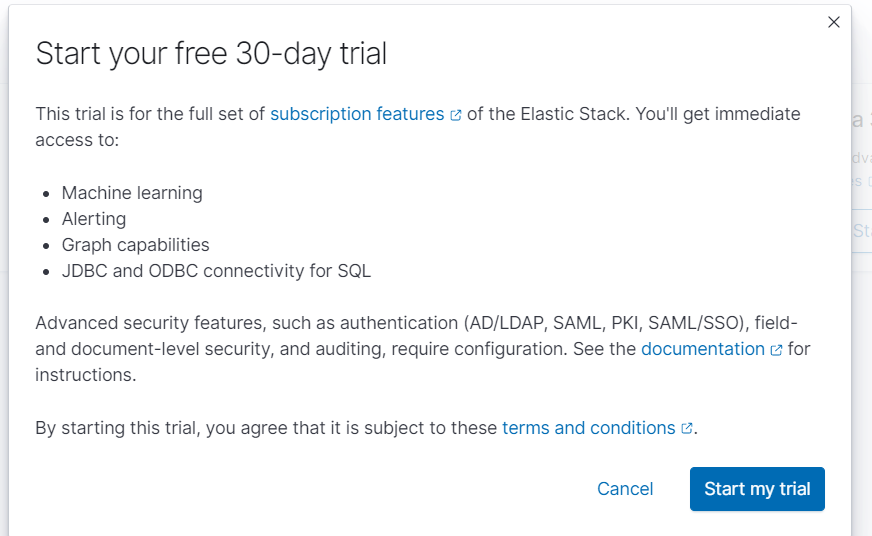
Task: Click the JDBC and ODBC connectivity item
Action: point(216,271)
